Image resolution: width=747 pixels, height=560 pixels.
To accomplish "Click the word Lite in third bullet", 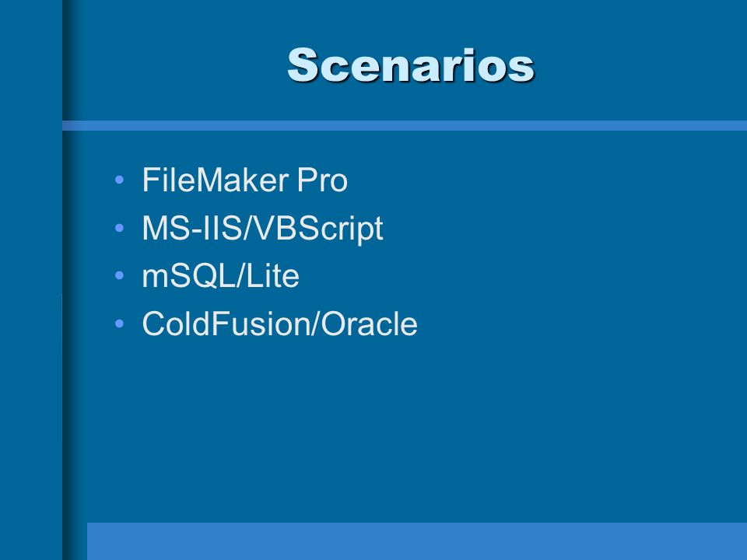I will [x=272, y=275].
